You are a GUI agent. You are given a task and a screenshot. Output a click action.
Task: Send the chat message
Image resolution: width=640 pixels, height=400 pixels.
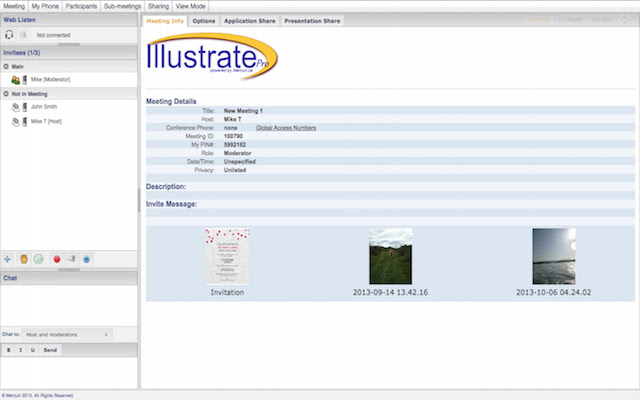click(50, 350)
